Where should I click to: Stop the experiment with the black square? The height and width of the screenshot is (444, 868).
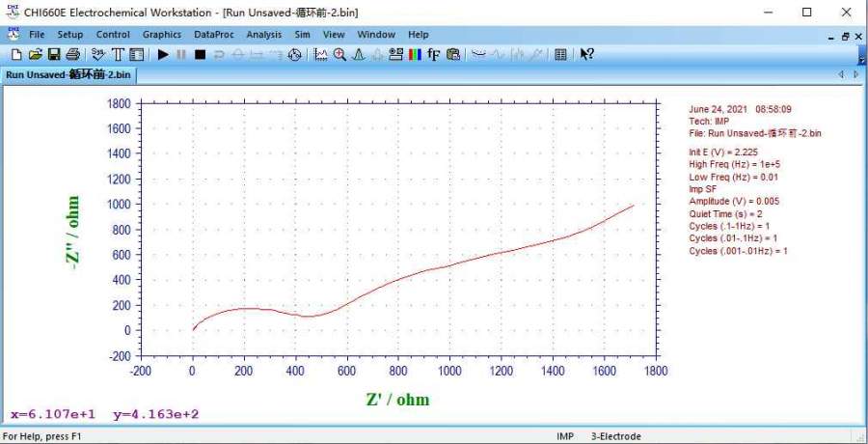[x=200, y=55]
